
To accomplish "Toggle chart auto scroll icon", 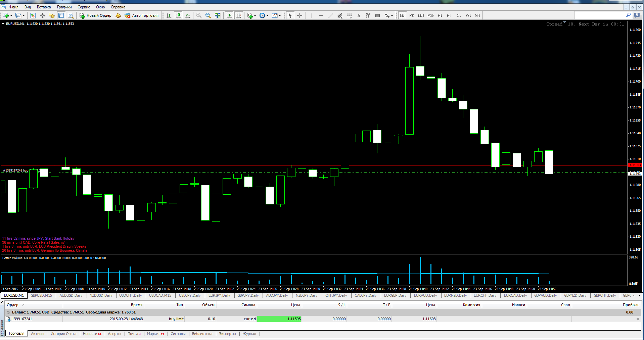I will 229,15.
